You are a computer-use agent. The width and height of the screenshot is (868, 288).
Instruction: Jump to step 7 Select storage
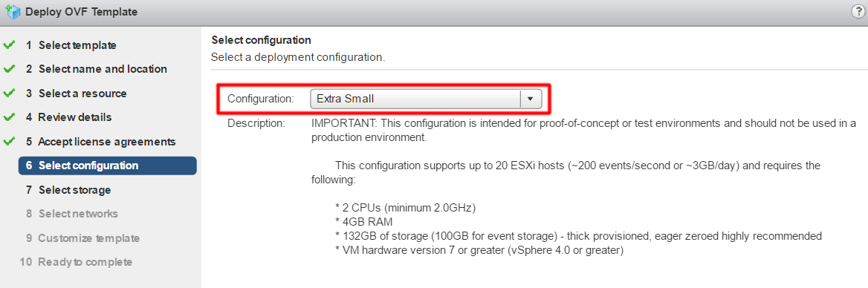(x=68, y=190)
